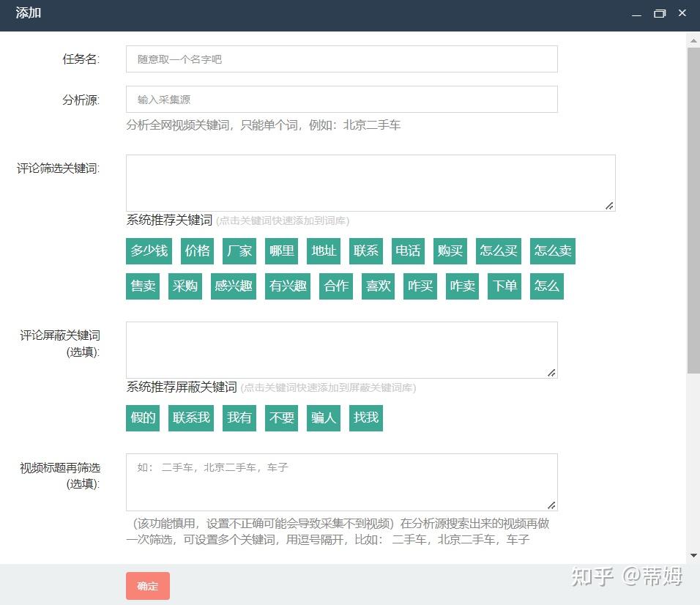The width and height of the screenshot is (700, 605).
Task: Select the 不要 blocked keyword tag
Action: (281, 418)
